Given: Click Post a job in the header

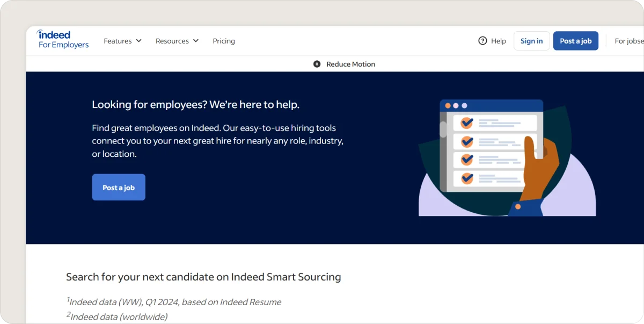Looking at the screenshot, I should click(575, 40).
